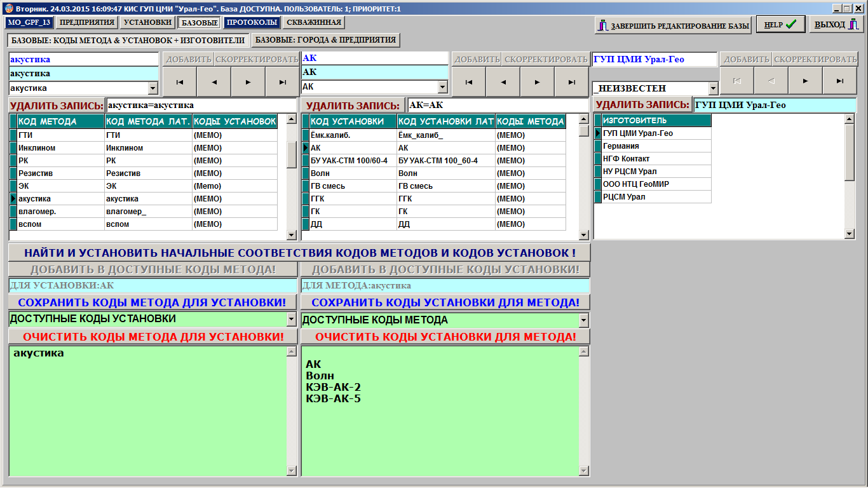This screenshot has height=488, width=868.
Task: Click ОЧИСТИТЬ КОДЫ УСТАНОВКИ ДЛЯ МЕТОДА
Action: click(445, 336)
